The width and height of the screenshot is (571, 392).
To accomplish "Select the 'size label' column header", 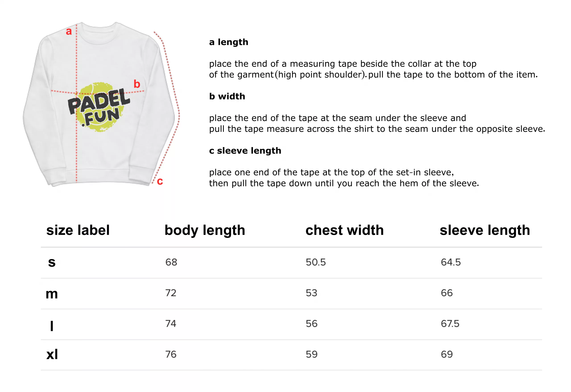I will pos(78,230).
